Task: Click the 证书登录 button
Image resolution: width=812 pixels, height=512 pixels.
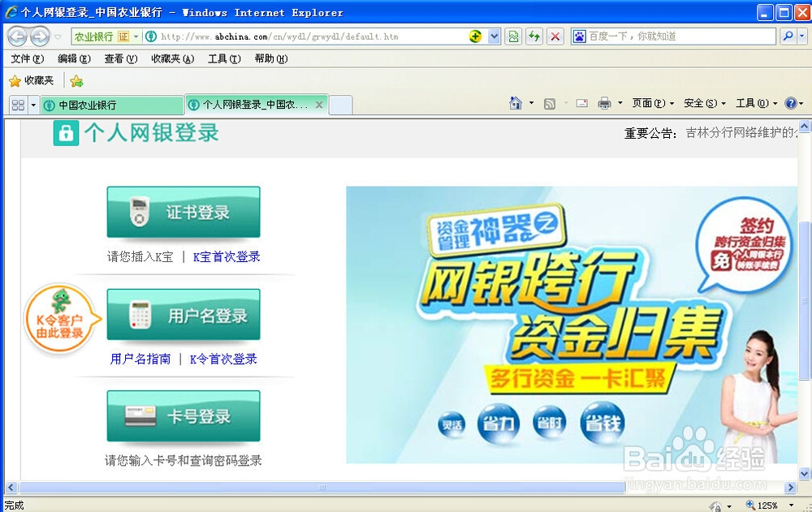Action: click(184, 213)
